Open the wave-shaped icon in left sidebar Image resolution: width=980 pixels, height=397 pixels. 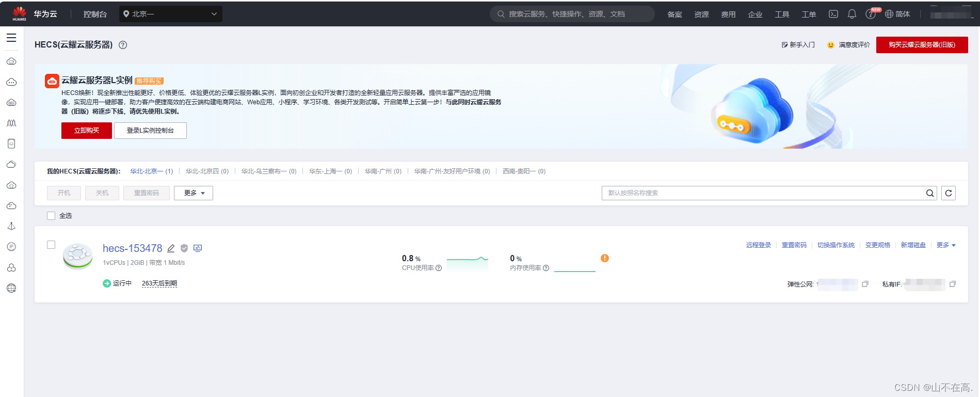11,123
